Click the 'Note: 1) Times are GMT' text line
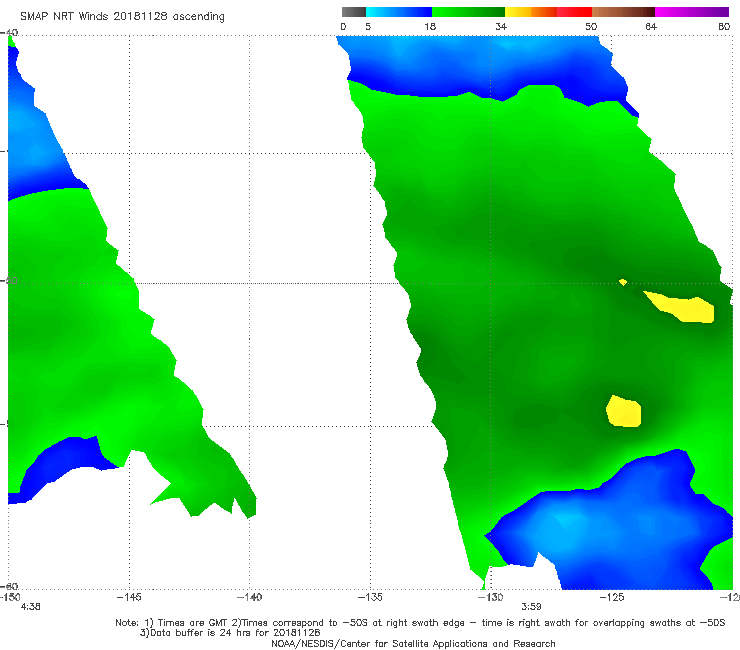Image resolution: width=740 pixels, height=650 pixels. click(420, 623)
